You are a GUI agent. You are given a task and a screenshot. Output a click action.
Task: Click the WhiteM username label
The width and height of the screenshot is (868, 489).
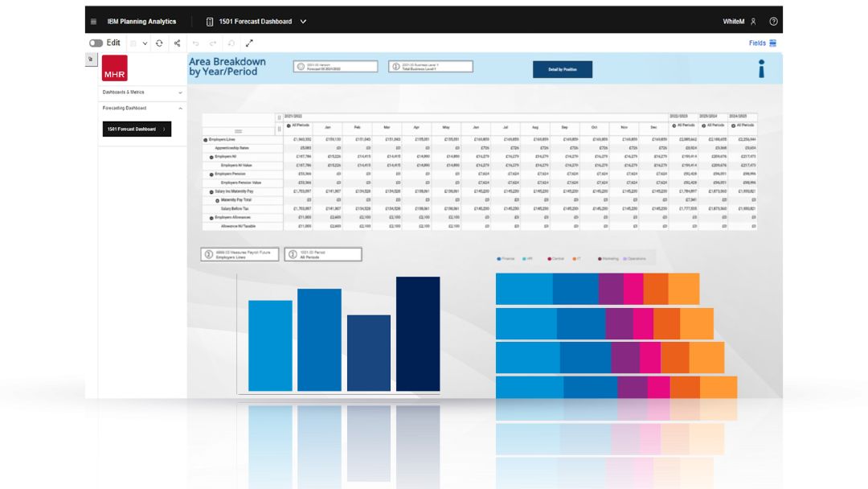(734, 22)
